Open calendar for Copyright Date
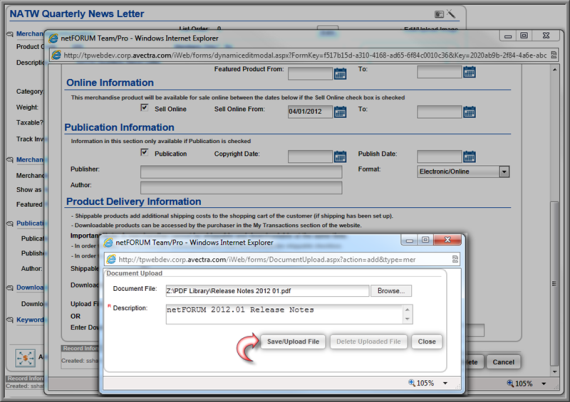 pyautogui.click(x=340, y=157)
